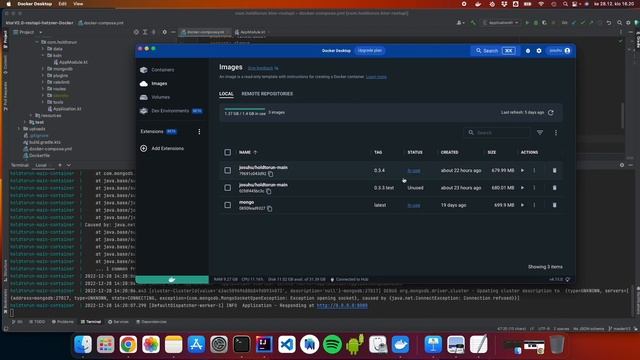Copy image ID of holdtorun-main 0.3.4

pos(271,174)
